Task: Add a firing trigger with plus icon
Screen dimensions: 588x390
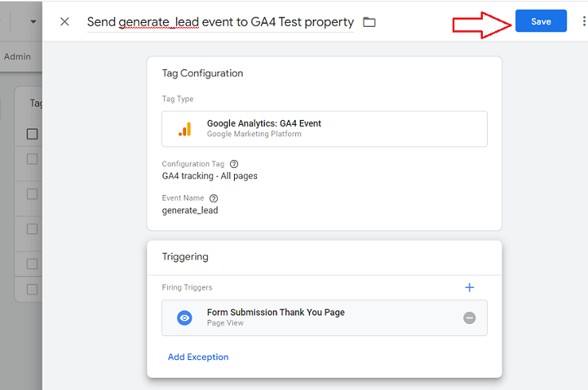Action: (469, 287)
